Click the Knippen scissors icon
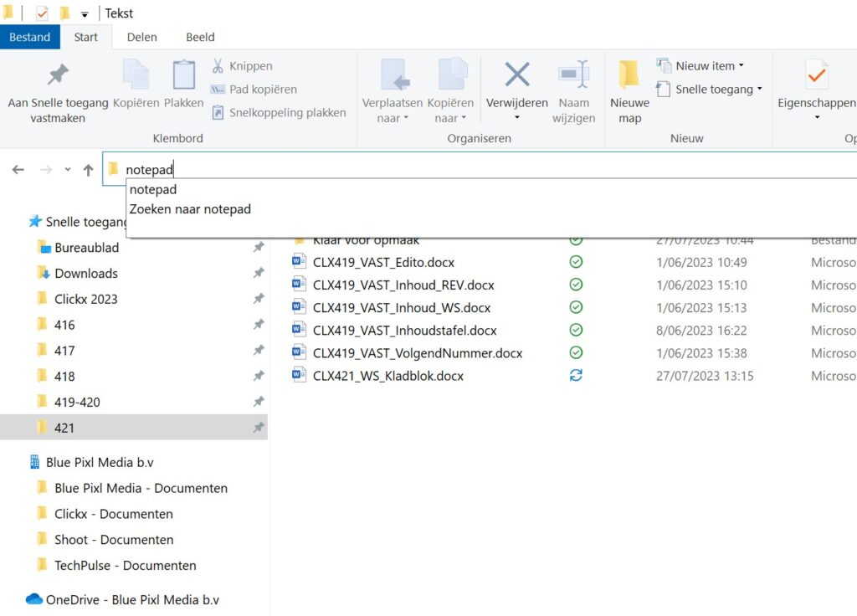 click(x=218, y=66)
